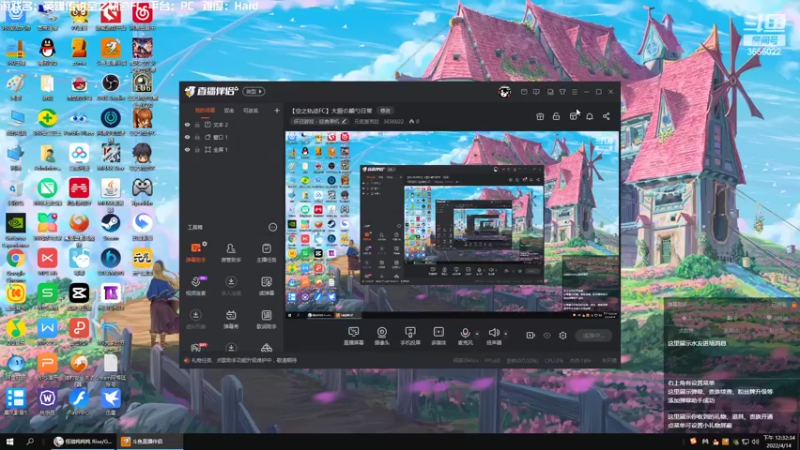
Task: Click the save icon in the title bar
Action: 550,92
